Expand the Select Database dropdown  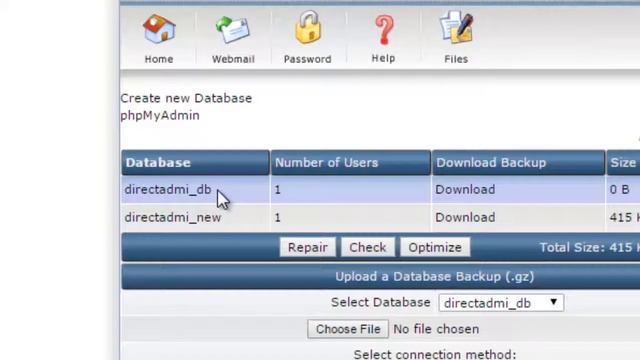pyautogui.click(x=501, y=303)
